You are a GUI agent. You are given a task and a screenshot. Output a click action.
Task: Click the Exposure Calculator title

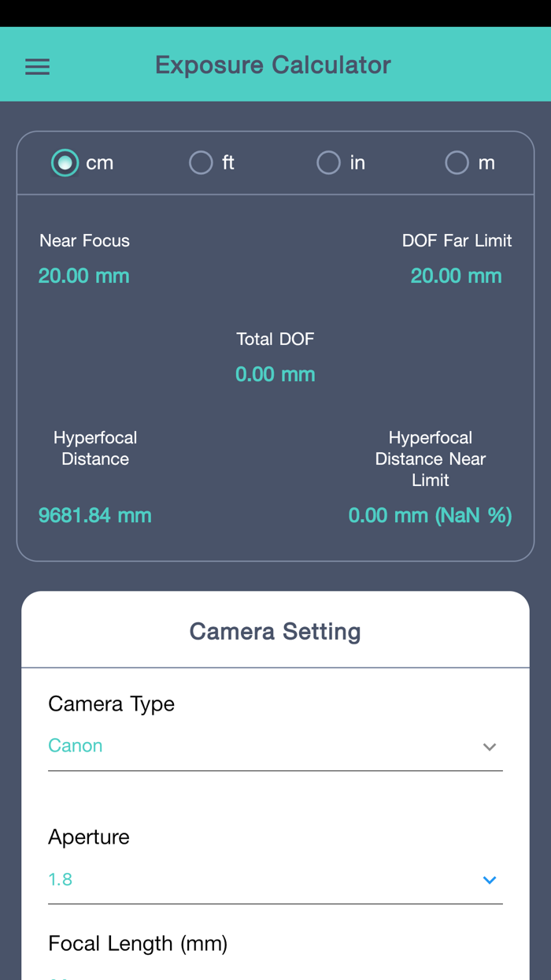(x=274, y=65)
